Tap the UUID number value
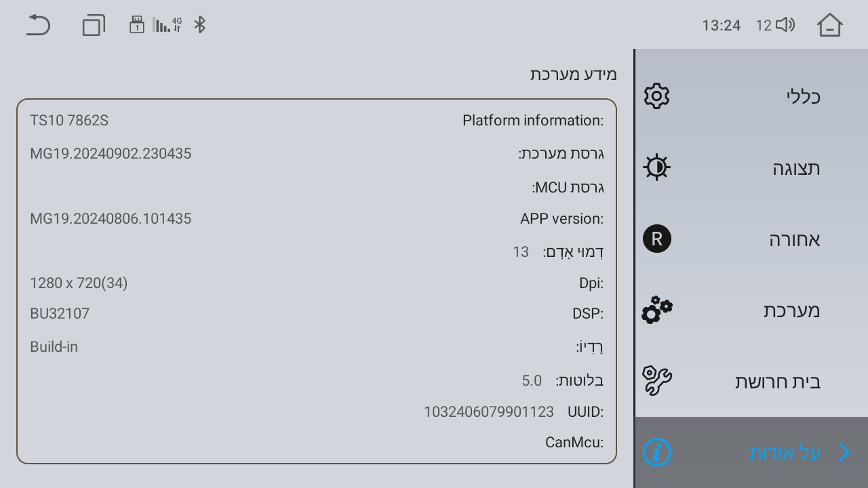Viewport: 868px width, 488px height. pyautogui.click(x=489, y=411)
